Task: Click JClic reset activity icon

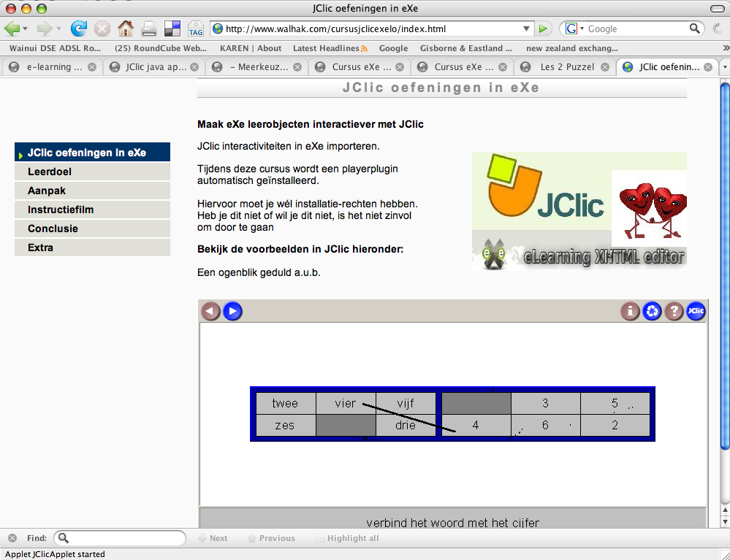Action: click(x=653, y=311)
